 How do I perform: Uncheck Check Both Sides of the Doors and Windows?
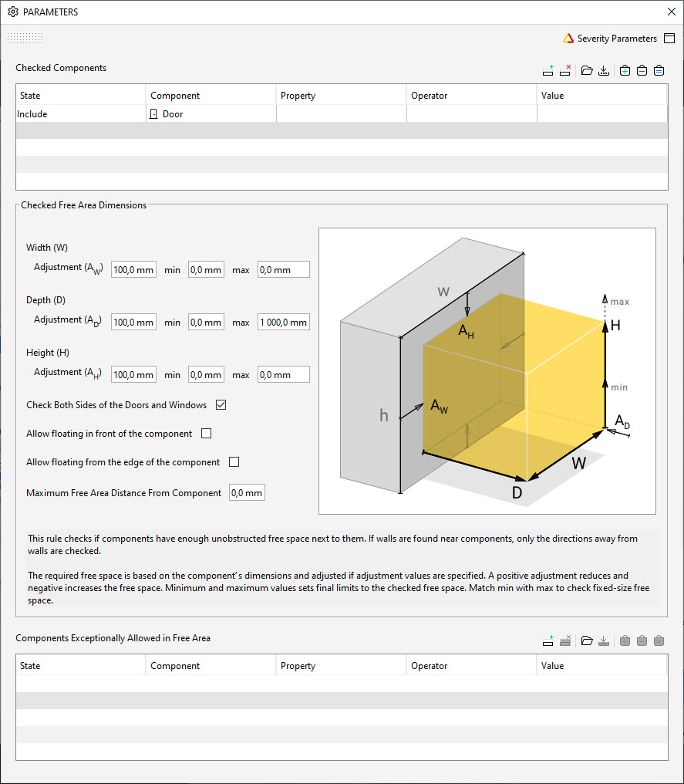(x=221, y=404)
